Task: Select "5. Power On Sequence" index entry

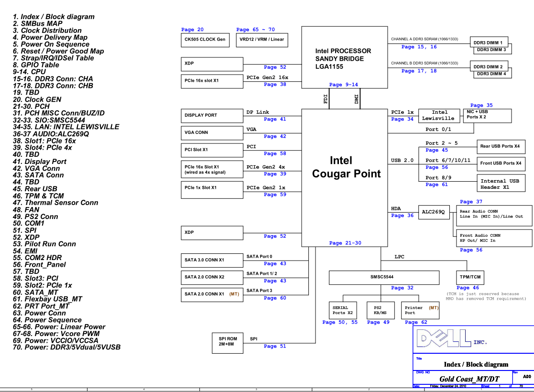Action: pos(51,44)
